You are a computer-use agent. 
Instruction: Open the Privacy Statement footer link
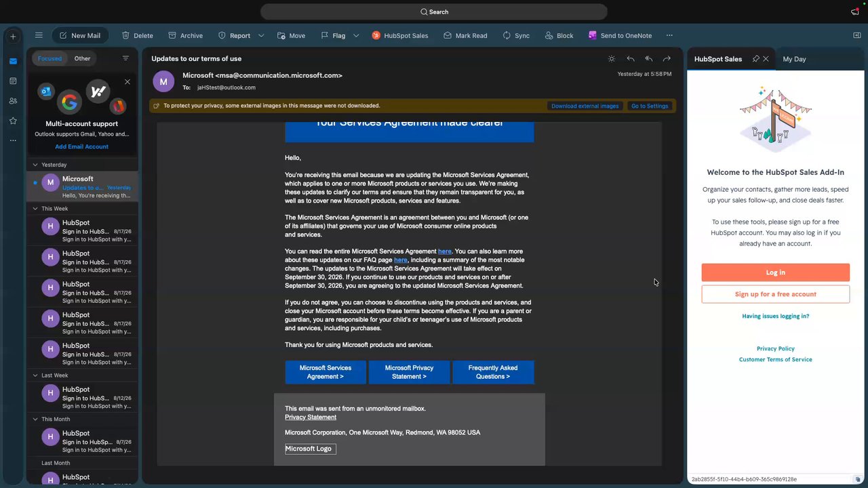pos(311,417)
